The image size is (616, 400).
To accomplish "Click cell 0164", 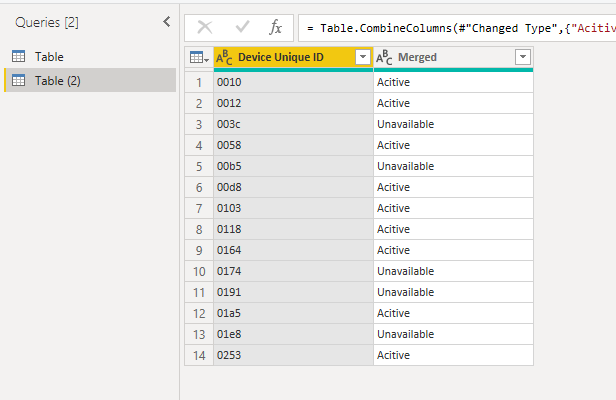I will pyautogui.click(x=293, y=250).
